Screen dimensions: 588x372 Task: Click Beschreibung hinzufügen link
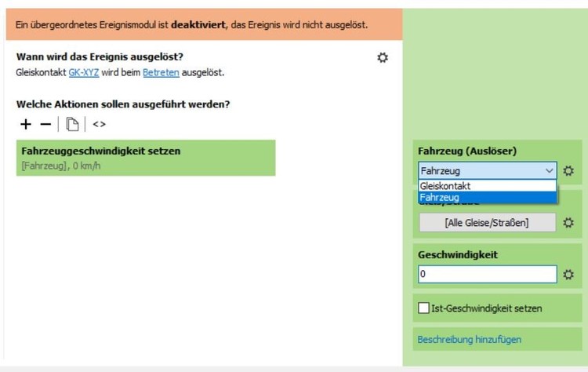(x=470, y=340)
